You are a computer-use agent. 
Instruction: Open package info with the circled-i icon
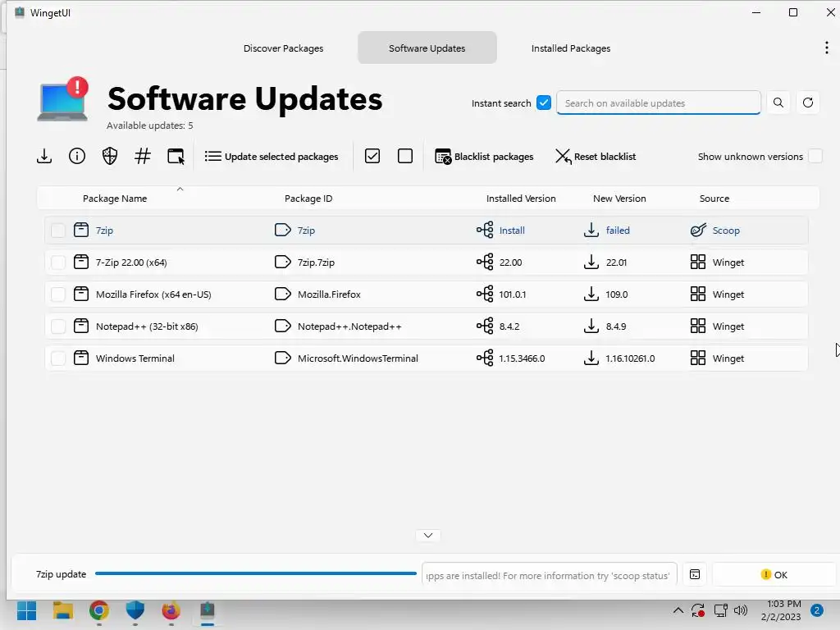pos(77,157)
